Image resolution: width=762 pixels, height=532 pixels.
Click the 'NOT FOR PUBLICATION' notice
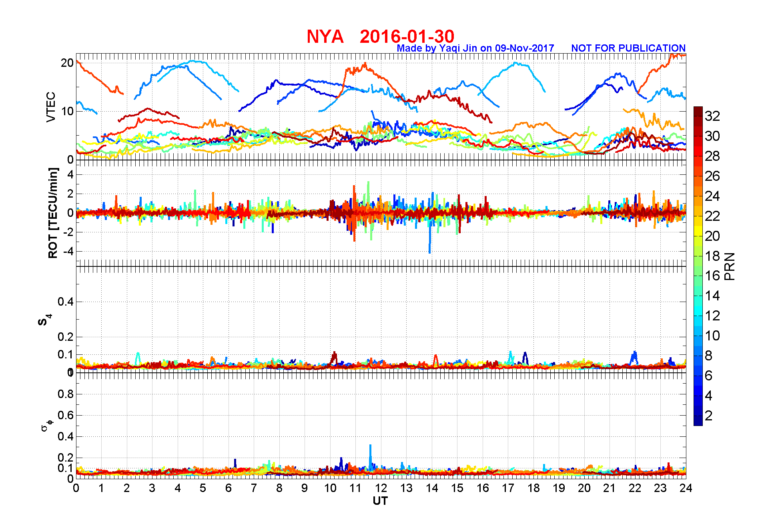point(628,48)
